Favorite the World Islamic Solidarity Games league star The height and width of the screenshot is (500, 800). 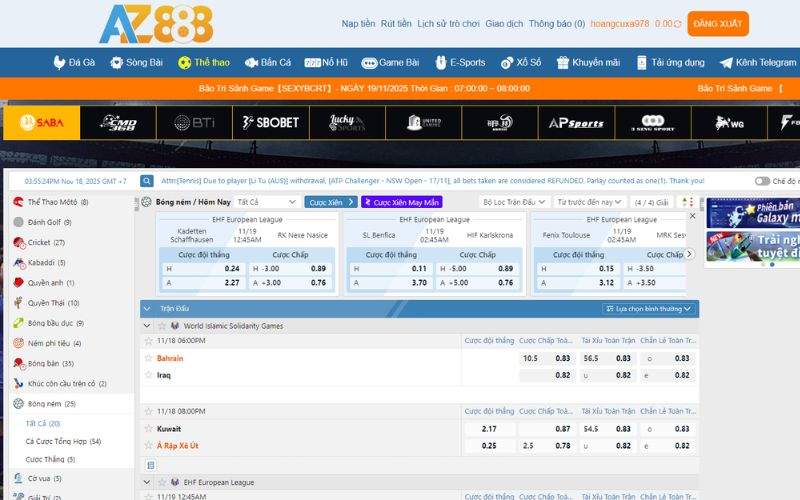click(x=161, y=326)
